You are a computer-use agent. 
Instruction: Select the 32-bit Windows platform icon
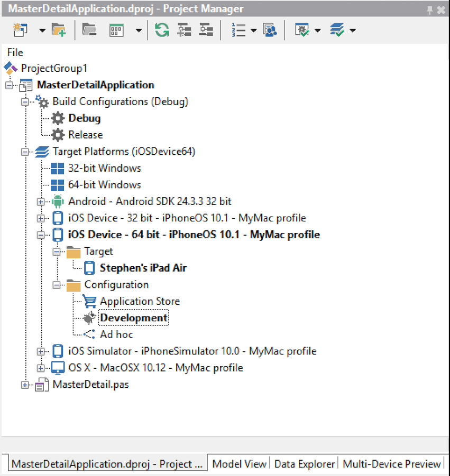coord(58,168)
